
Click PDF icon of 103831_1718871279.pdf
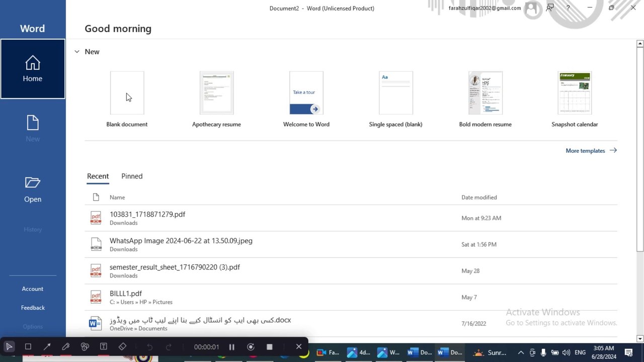tap(96, 218)
